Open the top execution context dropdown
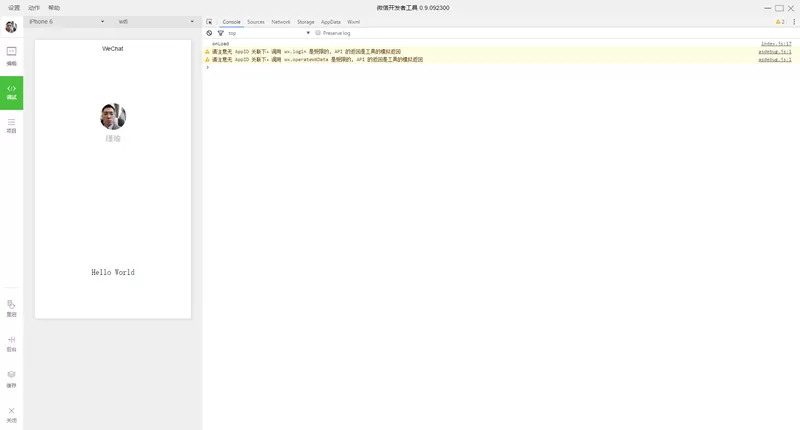Screen dimensions: 800x430 (x=268, y=33)
